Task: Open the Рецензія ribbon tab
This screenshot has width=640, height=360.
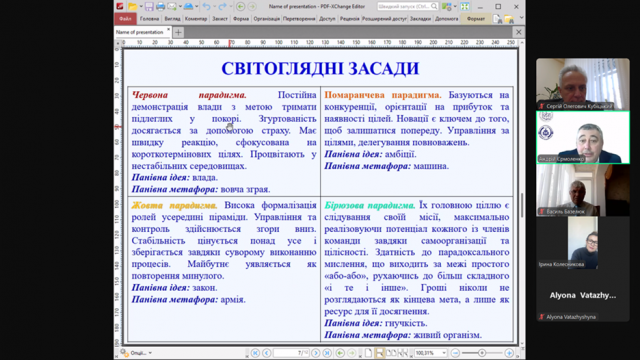Action: (349, 19)
